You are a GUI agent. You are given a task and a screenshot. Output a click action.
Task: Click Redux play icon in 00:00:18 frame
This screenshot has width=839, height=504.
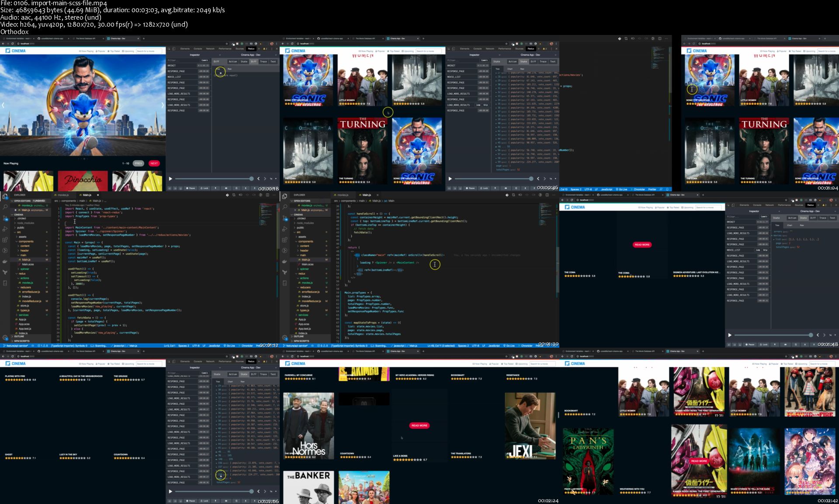click(x=170, y=179)
